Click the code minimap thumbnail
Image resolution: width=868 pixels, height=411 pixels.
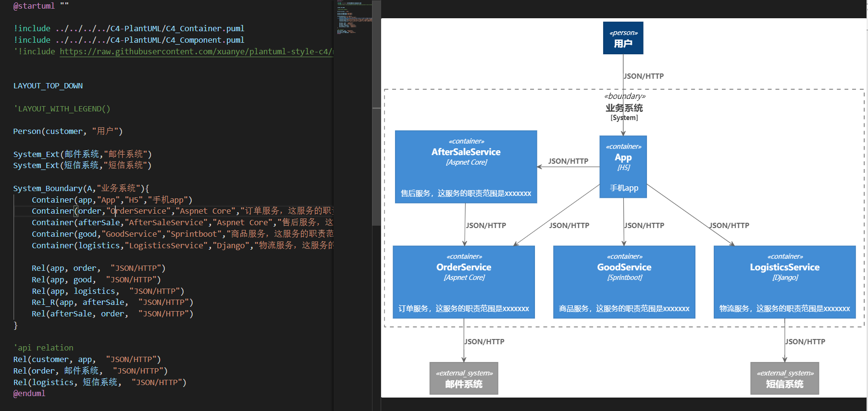click(x=354, y=18)
